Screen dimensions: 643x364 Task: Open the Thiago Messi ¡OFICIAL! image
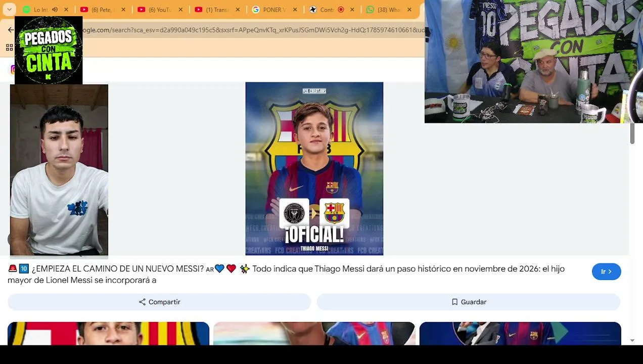314,169
